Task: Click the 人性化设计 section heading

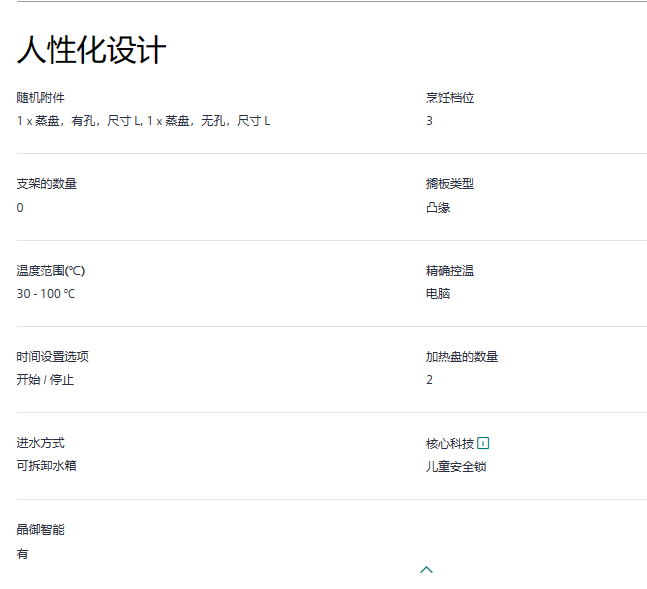Action: 91,50
